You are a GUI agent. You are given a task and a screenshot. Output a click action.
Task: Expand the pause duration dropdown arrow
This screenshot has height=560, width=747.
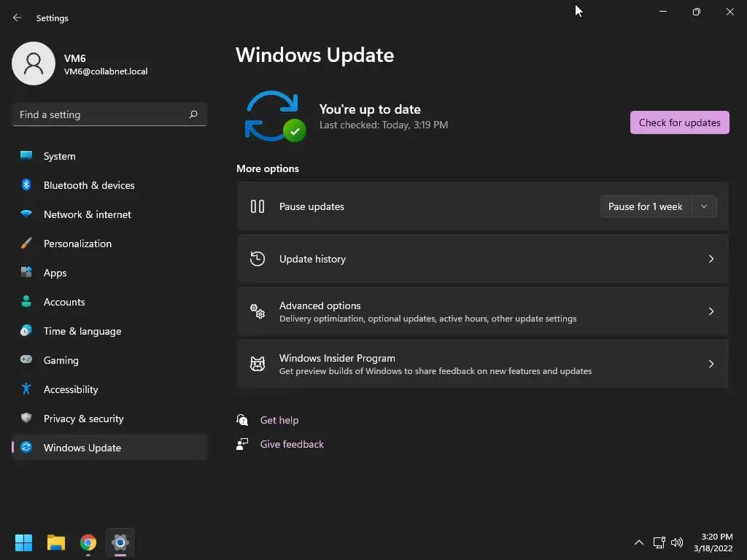704,206
